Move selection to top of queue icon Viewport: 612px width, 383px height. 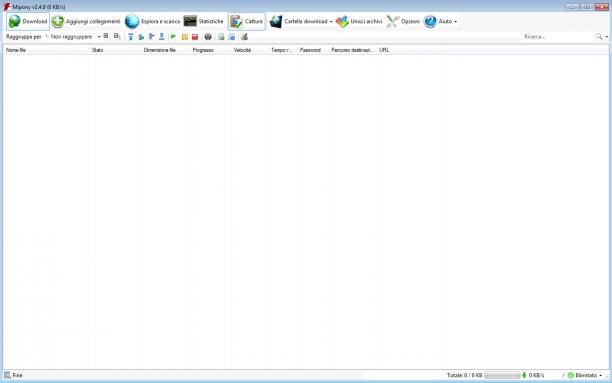point(131,37)
